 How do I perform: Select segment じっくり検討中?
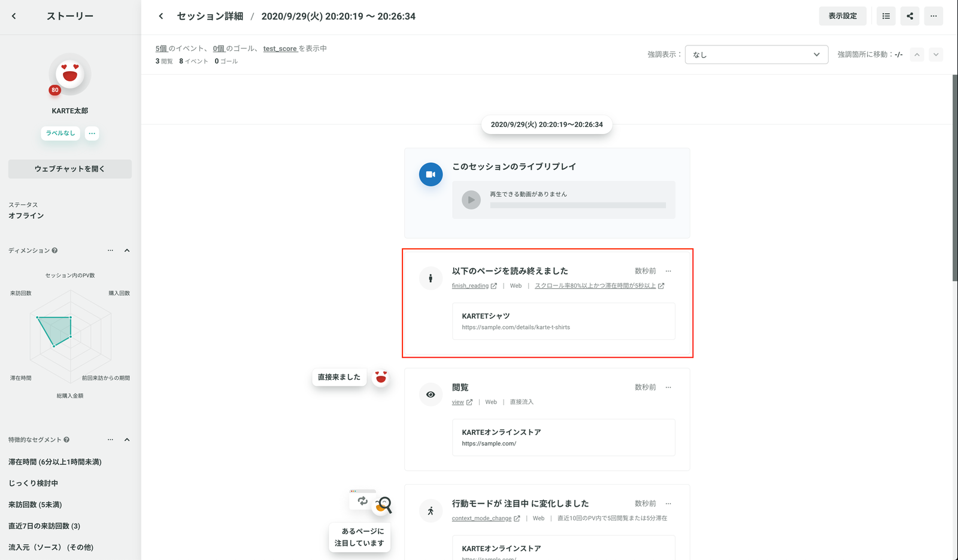tap(33, 483)
